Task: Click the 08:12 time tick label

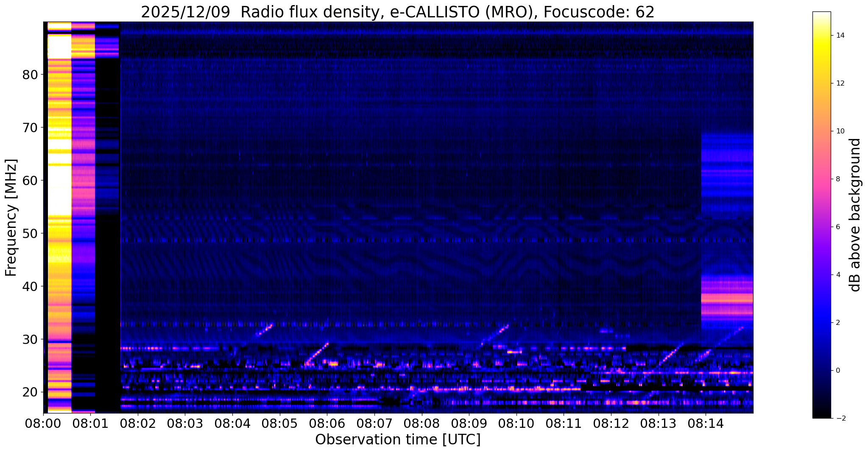Action: tap(611, 423)
